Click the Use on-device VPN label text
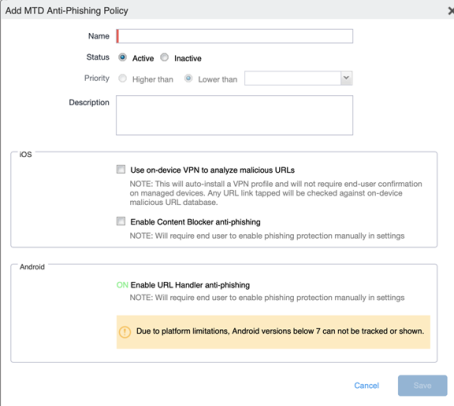This screenshot has width=454, height=406. (212, 170)
